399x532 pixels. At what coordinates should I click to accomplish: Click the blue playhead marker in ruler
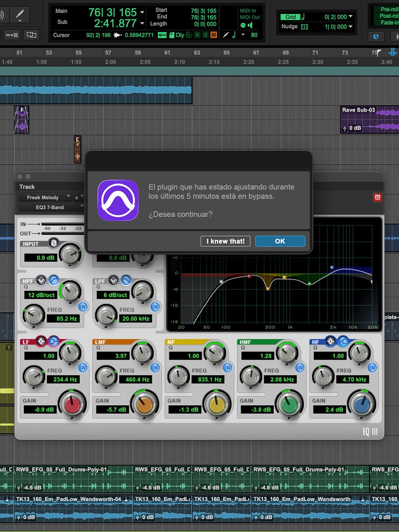tap(393, 52)
